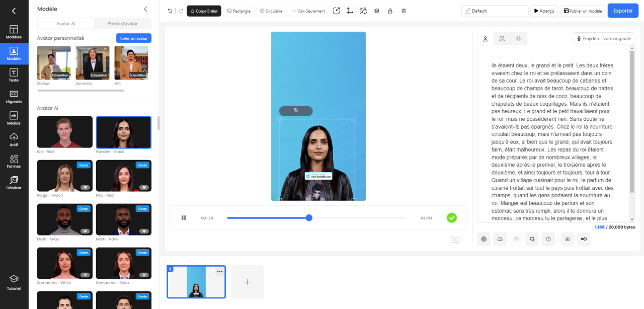This screenshot has height=309, width=644.
Task: Open the Légende captions section
Action: [14, 97]
